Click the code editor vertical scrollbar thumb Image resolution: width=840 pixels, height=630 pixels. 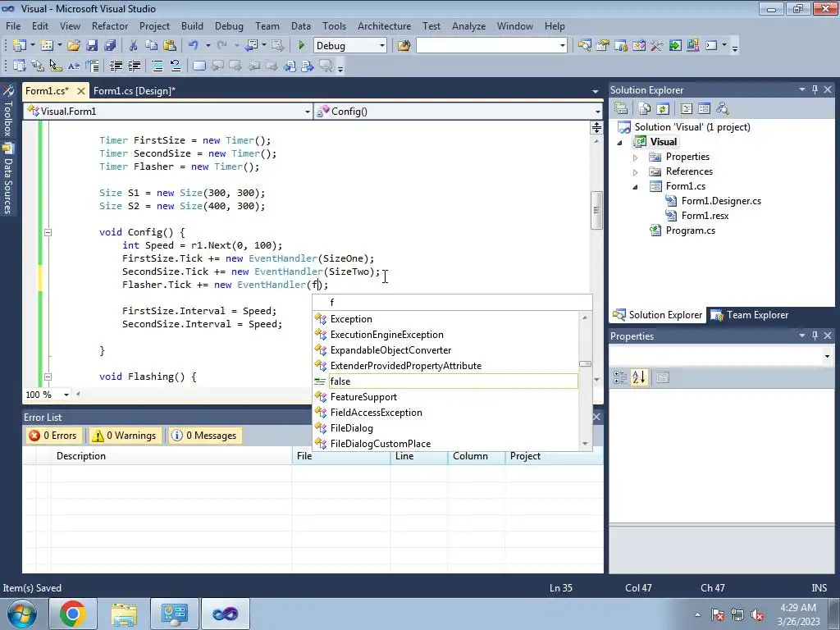pos(596,210)
